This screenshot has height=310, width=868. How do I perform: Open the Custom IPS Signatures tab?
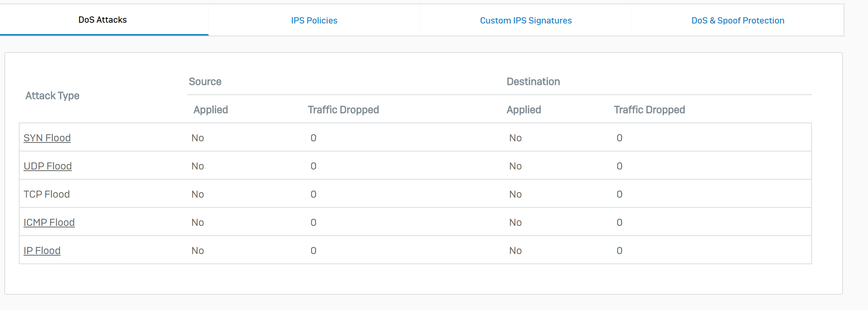[526, 21]
